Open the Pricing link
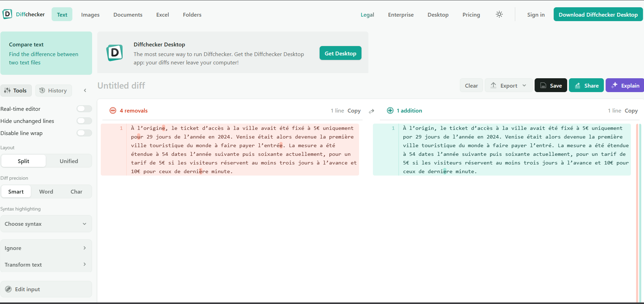The height and width of the screenshot is (304, 644). pyautogui.click(x=471, y=15)
